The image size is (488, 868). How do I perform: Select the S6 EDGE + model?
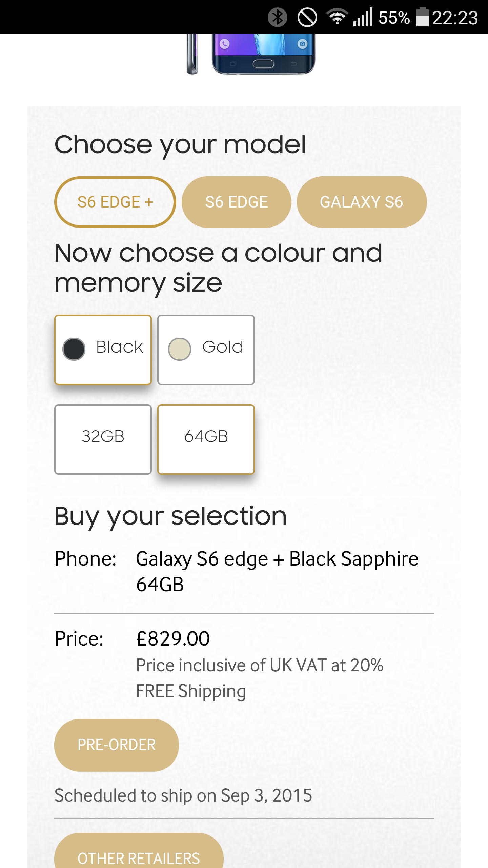pyautogui.click(x=115, y=202)
